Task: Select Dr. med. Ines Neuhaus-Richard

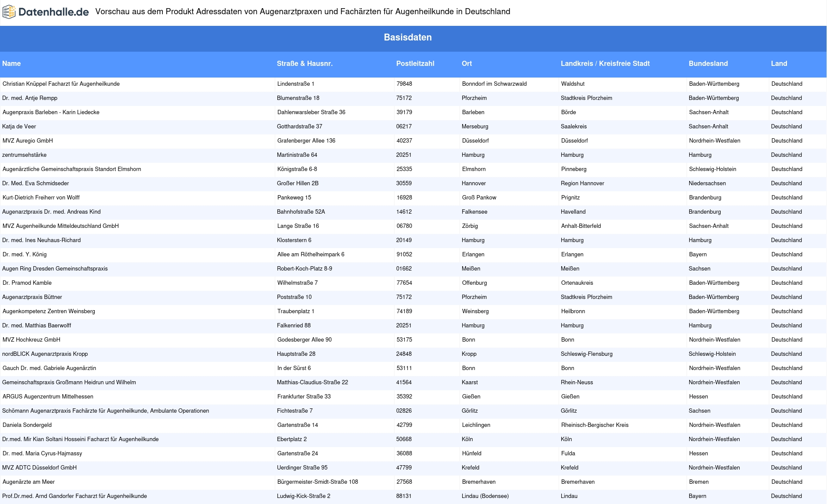Action: coord(41,240)
